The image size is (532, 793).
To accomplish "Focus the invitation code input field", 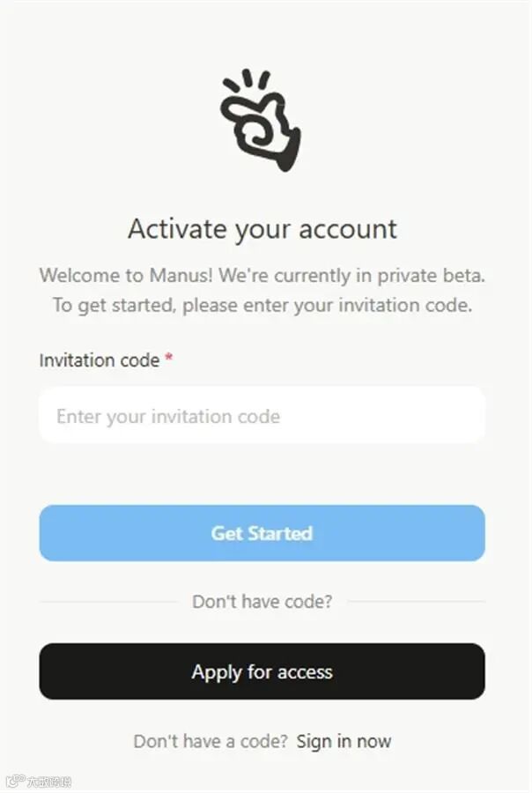I will (x=262, y=415).
